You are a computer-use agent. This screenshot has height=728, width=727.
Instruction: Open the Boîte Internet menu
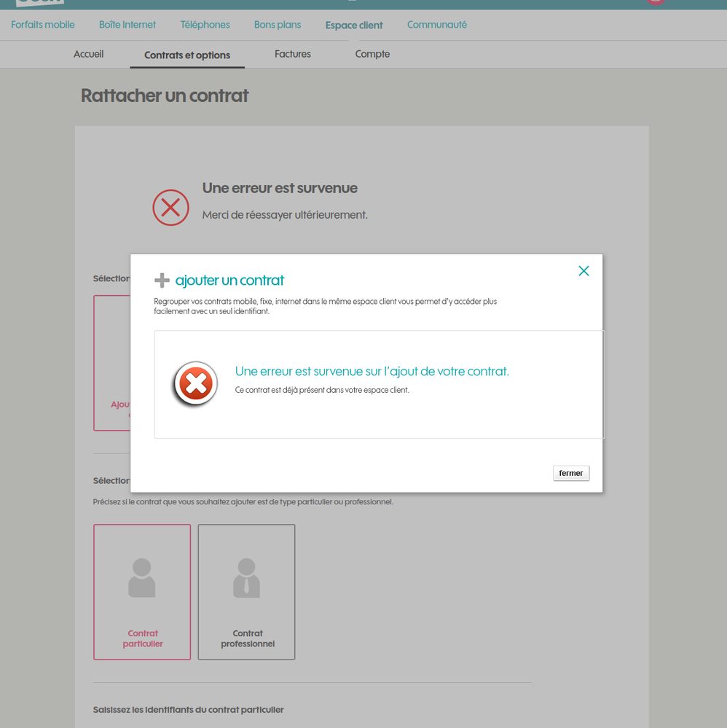(x=127, y=25)
